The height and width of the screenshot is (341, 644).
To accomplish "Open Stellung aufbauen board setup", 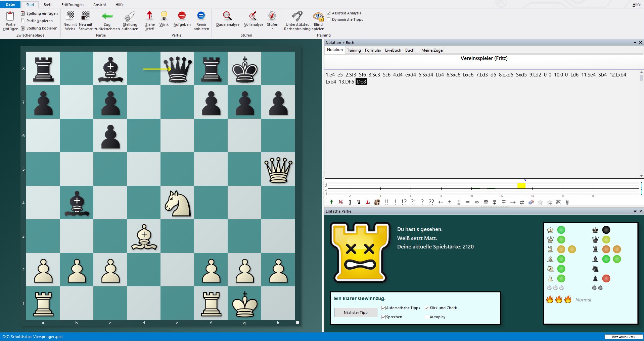I will pyautogui.click(x=130, y=20).
